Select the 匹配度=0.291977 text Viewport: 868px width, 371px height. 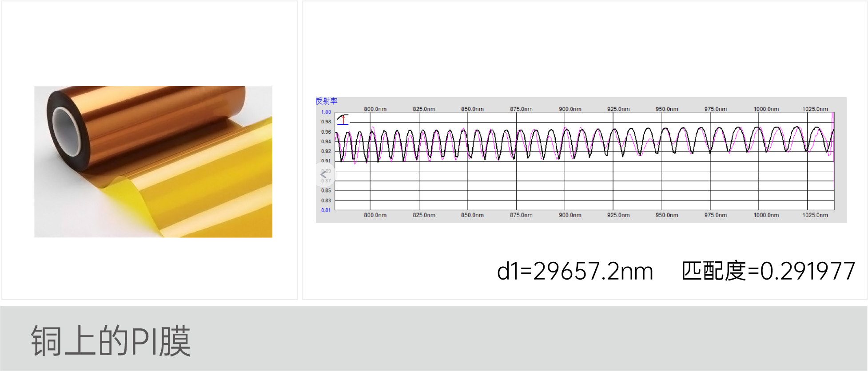pyautogui.click(x=768, y=271)
